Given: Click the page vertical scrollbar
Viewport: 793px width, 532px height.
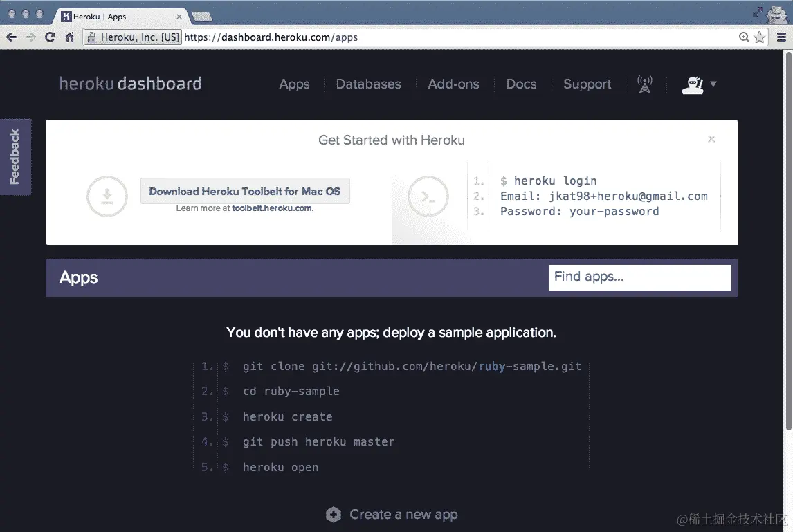Looking at the screenshot, I should (788, 243).
